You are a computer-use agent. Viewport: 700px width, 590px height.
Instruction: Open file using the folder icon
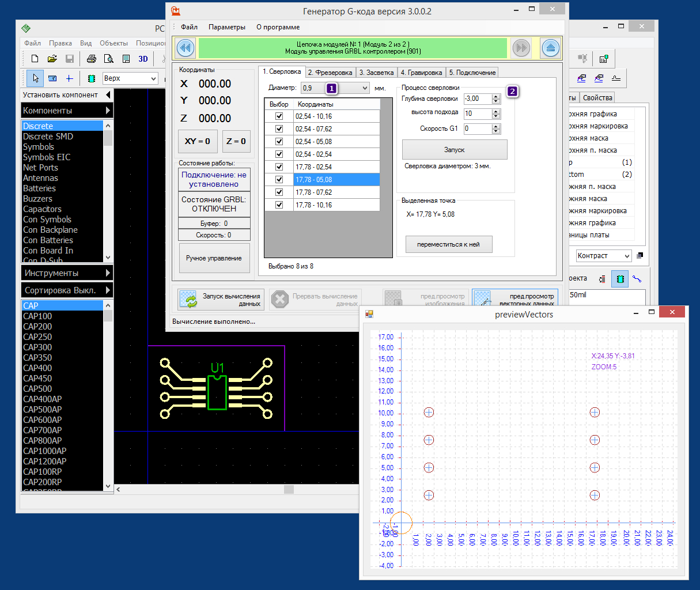[x=52, y=59]
